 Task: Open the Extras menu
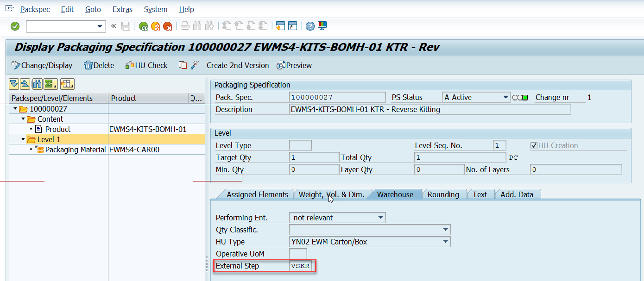point(122,9)
